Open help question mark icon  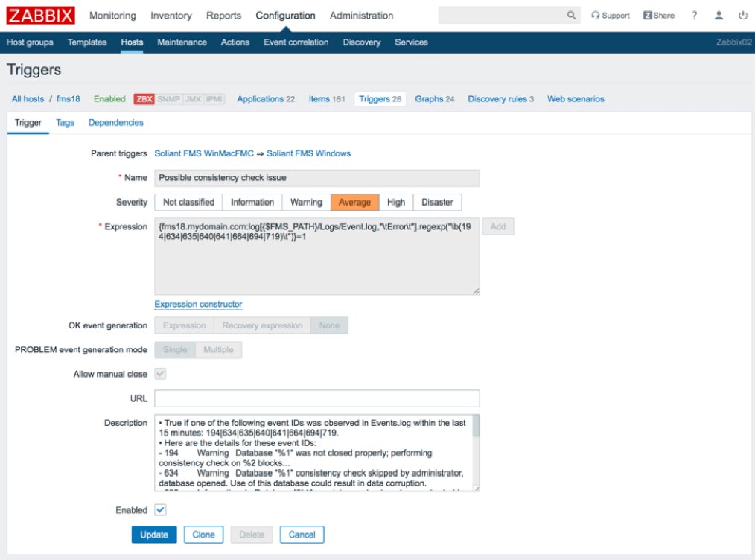[695, 16]
